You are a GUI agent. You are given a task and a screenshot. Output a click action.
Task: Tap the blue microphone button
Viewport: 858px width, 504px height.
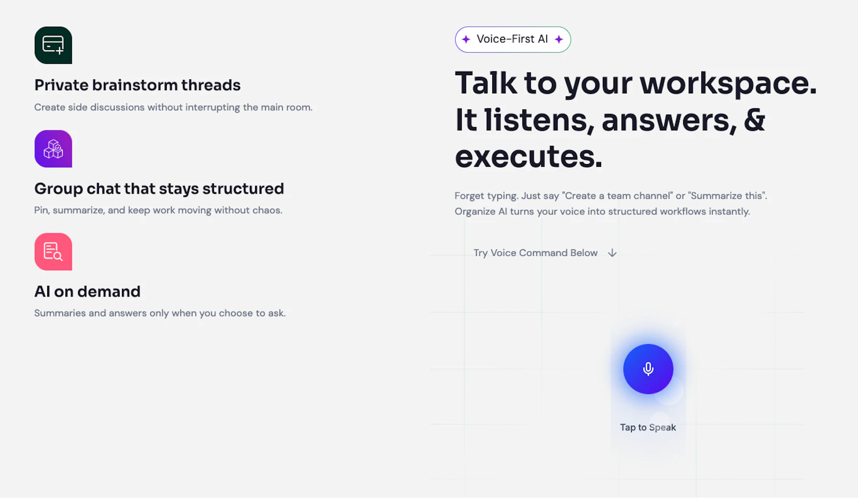(x=648, y=369)
